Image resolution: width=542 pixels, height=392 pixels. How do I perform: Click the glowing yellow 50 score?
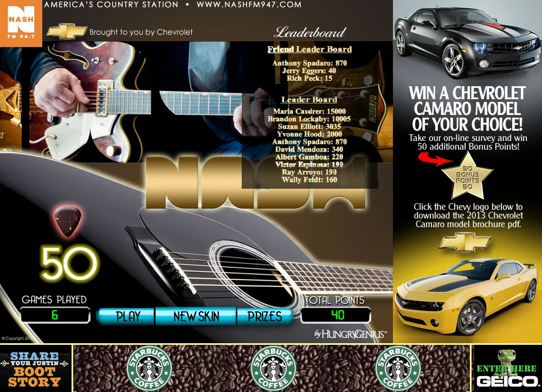pyautogui.click(x=69, y=264)
